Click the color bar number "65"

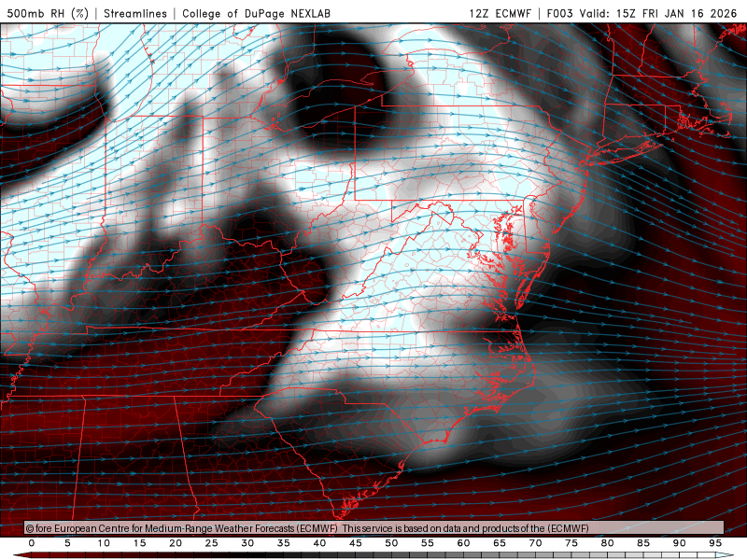pyautogui.click(x=500, y=543)
